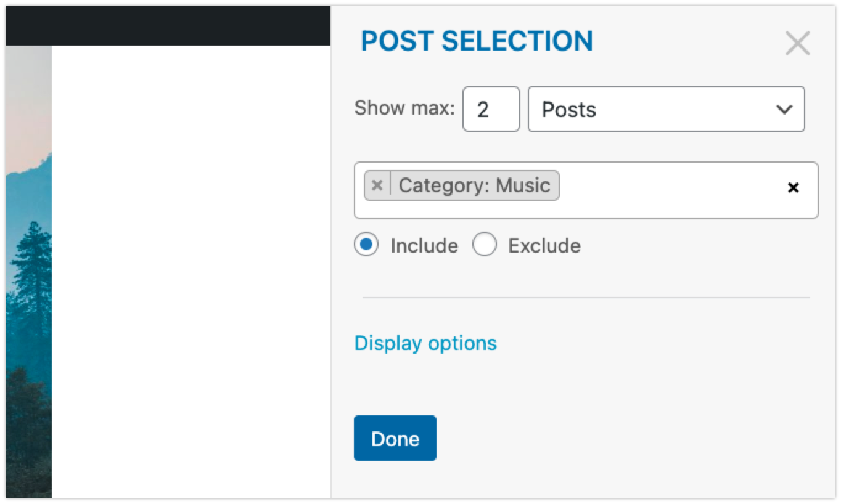Click the POST SELECTION heading
841x504 pixels.
pyautogui.click(x=477, y=41)
